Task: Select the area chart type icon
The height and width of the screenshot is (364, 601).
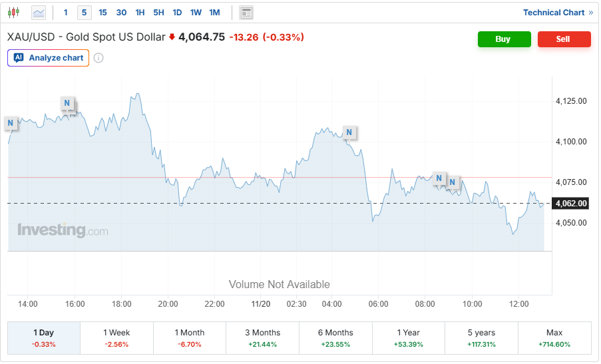Action: (x=39, y=13)
